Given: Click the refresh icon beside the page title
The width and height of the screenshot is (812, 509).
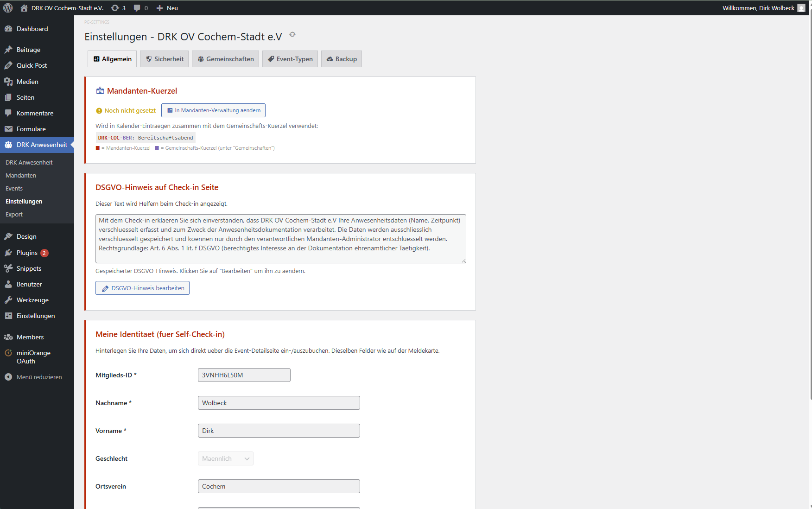Looking at the screenshot, I should [x=292, y=34].
